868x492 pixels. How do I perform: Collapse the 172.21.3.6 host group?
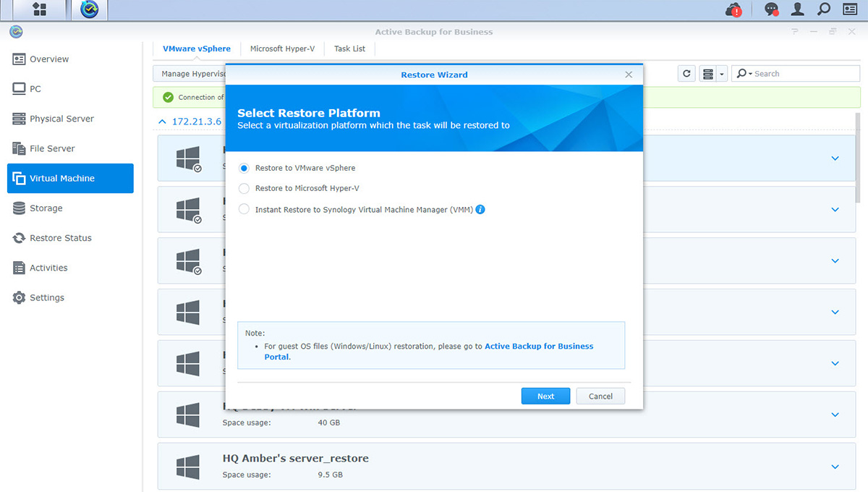[x=162, y=122]
